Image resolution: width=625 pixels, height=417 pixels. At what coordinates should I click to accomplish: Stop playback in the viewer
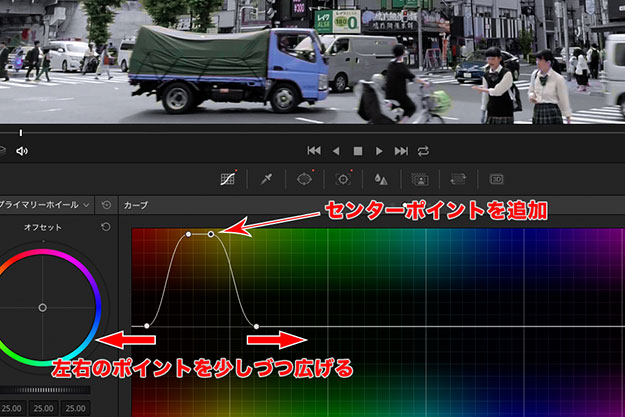[358, 151]
